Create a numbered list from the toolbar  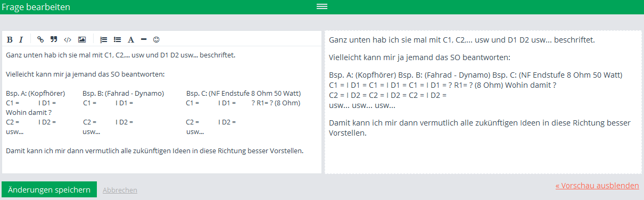pyautogui.click(x=104, y=39)
